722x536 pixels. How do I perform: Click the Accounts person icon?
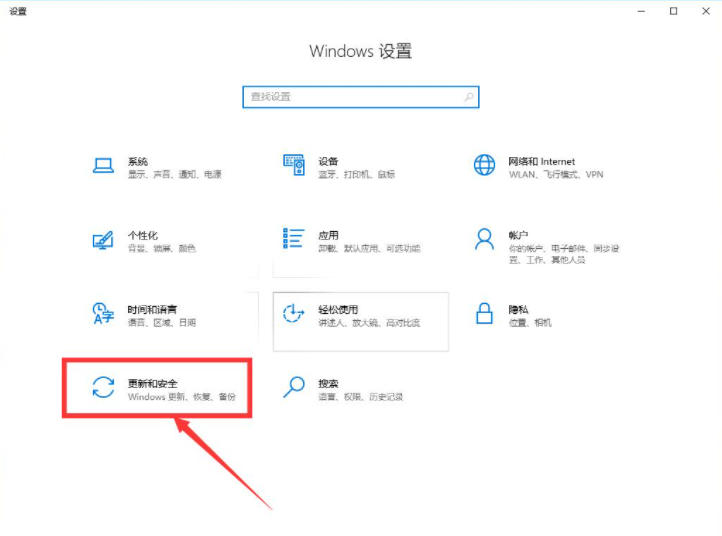pos(484,239)
